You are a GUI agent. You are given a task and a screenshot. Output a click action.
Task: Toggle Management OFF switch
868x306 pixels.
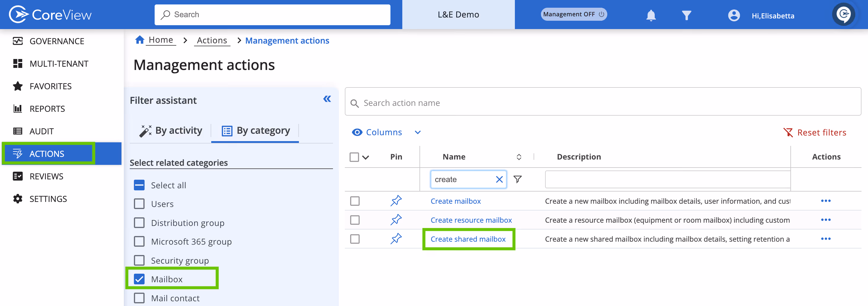[x=574, y=14]
